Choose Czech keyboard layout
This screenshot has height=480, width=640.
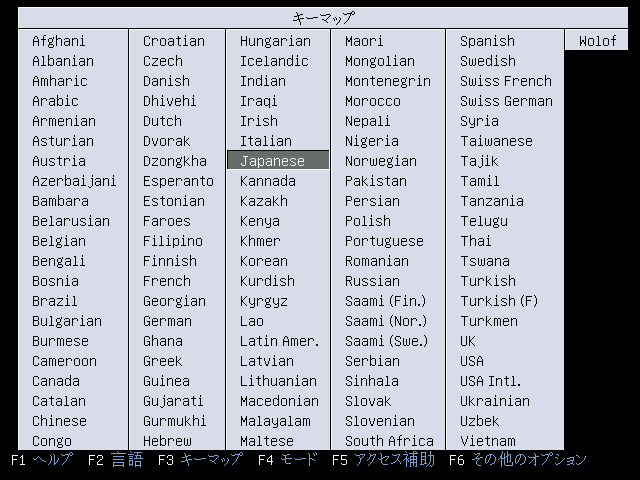(163, 61)
